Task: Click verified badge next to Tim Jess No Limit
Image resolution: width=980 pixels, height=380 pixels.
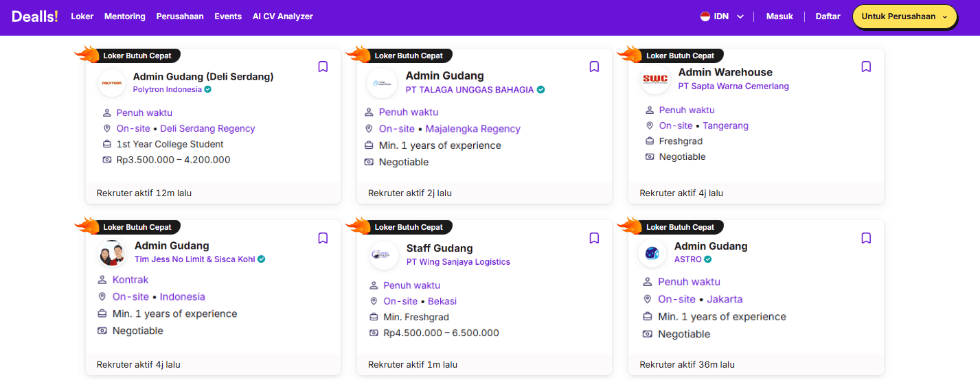Action: (x=262, y=259)
